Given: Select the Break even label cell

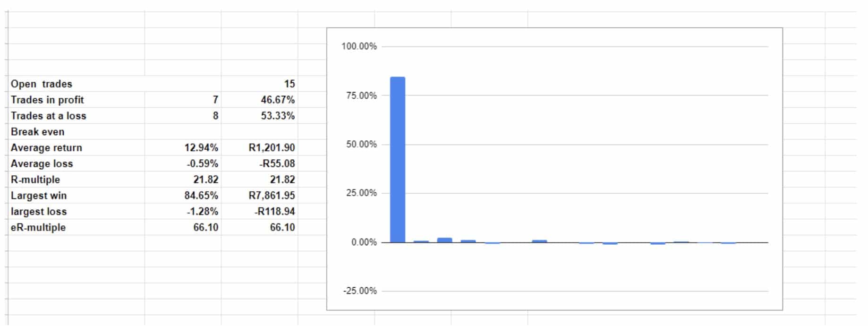Looking at the screenshot, I should click(77, 132).
